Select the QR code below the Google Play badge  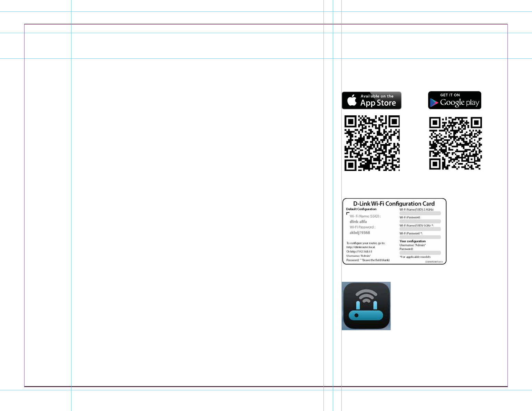pos(455,143)
